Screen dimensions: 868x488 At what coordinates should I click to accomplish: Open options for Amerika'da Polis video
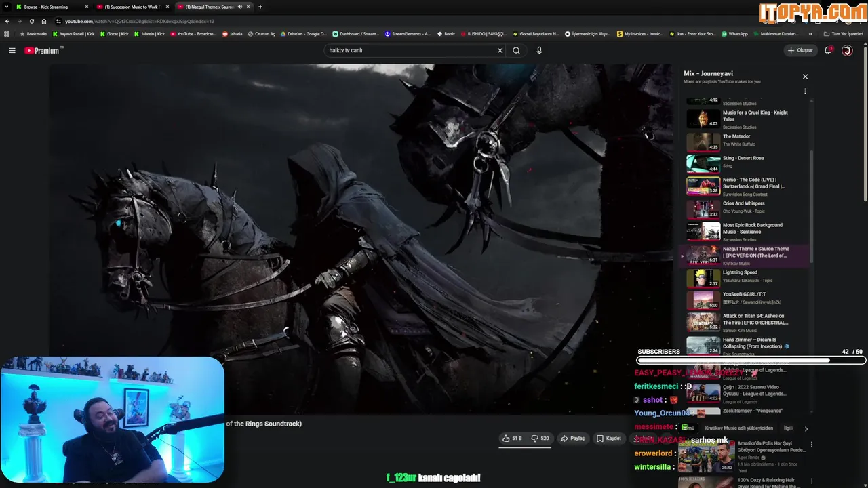pos(811,445)
